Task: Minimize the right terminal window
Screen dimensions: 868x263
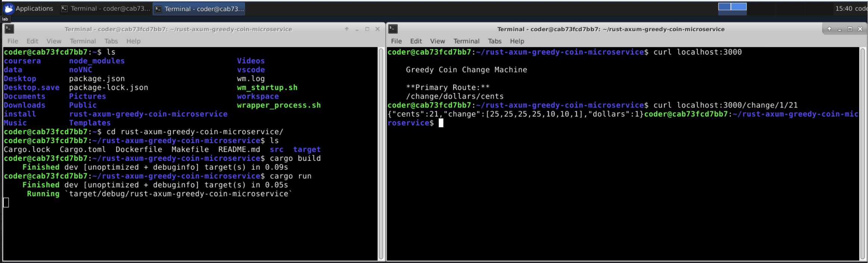Action: coord(840,29)
